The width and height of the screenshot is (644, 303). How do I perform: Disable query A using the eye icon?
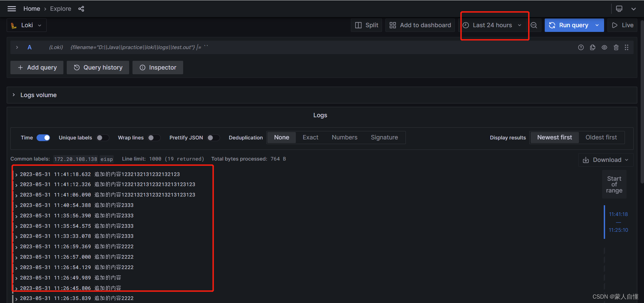click(604, 47)
